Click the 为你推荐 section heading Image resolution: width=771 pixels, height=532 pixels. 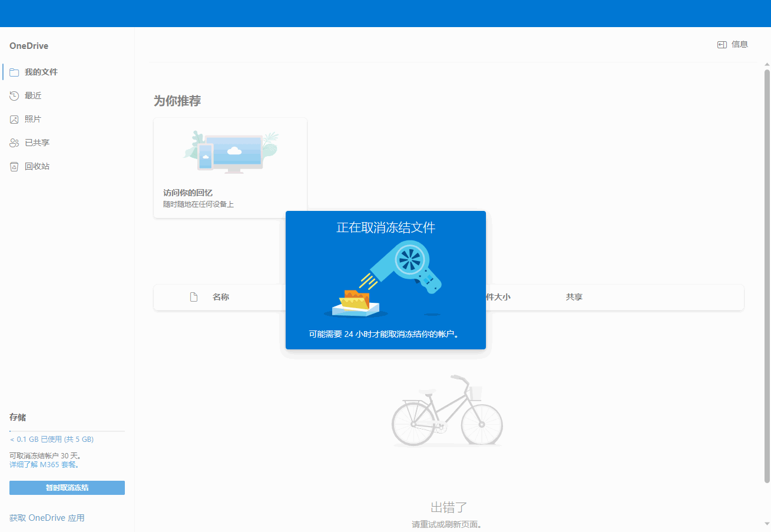(177, 101)
